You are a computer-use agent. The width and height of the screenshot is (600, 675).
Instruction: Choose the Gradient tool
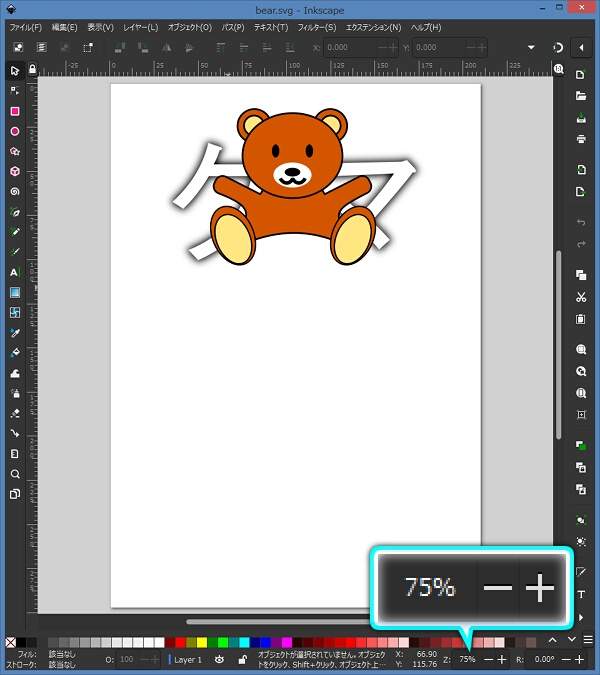pos(15,293)
